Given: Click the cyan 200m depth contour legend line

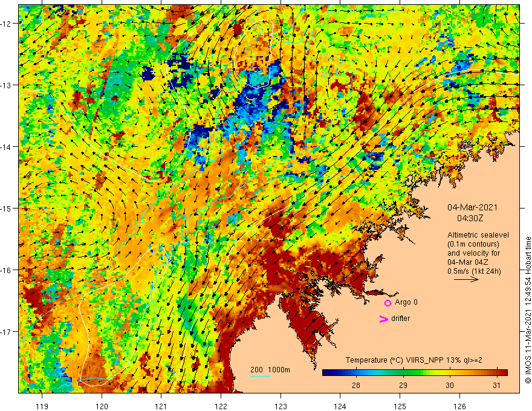Looking at the screenshot, I should point(261,376).
